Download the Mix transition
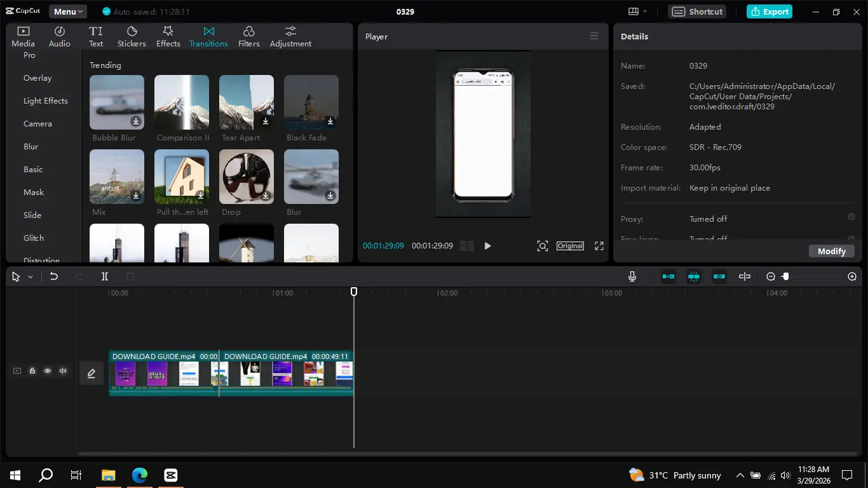Image resolution: width=868 pixels, height=488 pixels. click(x=136, y=196)
